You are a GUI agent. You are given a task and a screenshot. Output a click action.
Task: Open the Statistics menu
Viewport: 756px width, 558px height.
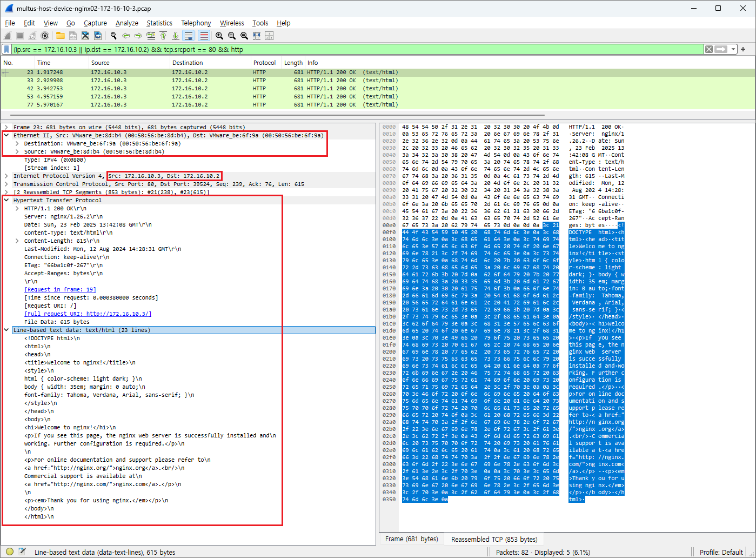(159, 23)
